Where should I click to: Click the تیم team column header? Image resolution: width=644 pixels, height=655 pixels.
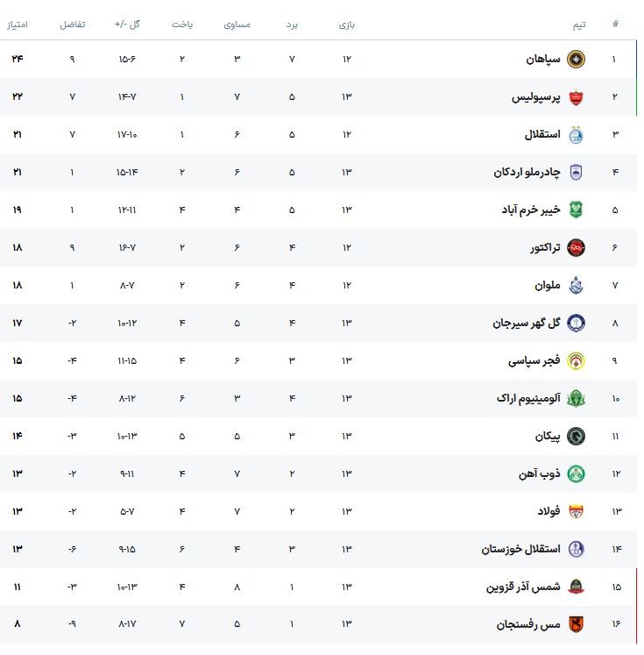[x=580, y=25]
